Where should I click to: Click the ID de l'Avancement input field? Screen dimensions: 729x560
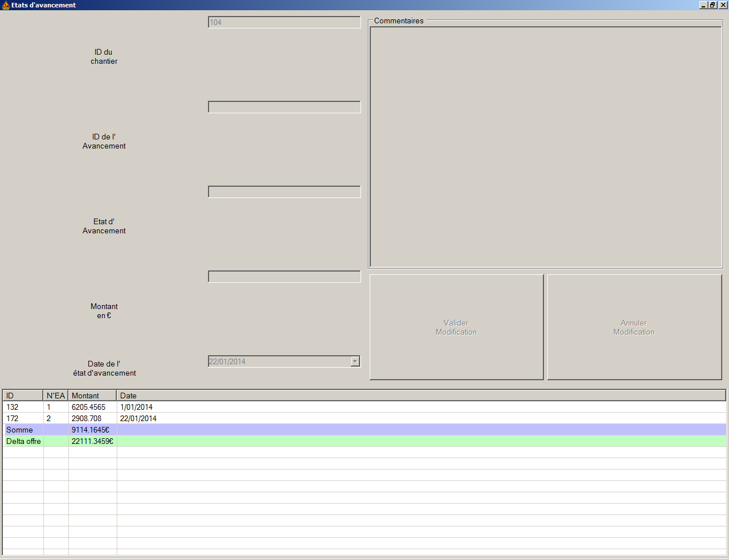(284, 107)
